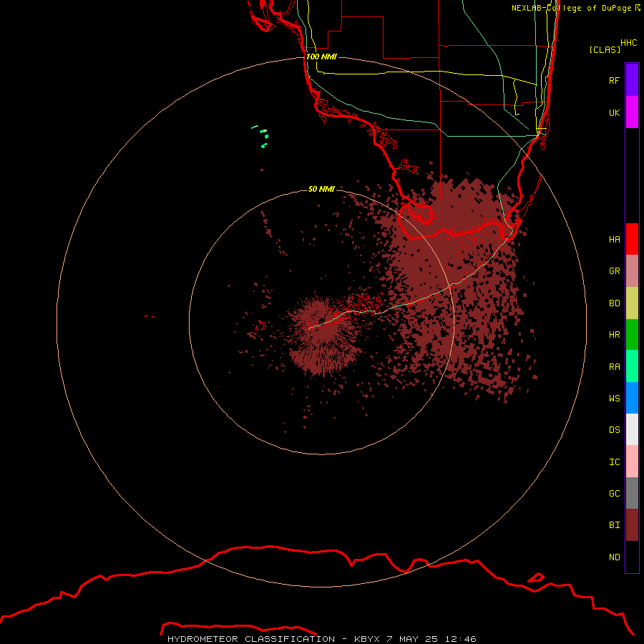Screen dimensions: 644x644
Task: Click the BD legend label
Action: [614, 303]
